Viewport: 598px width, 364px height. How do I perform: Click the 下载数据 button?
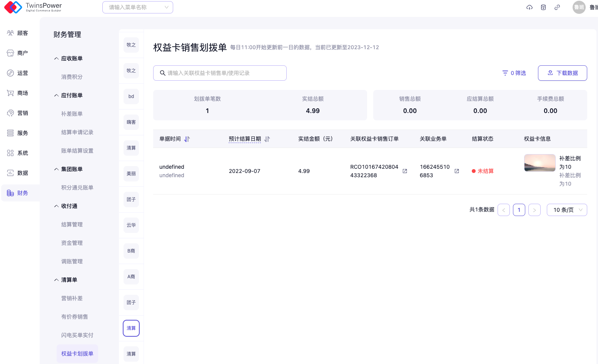tap(562, 73)
